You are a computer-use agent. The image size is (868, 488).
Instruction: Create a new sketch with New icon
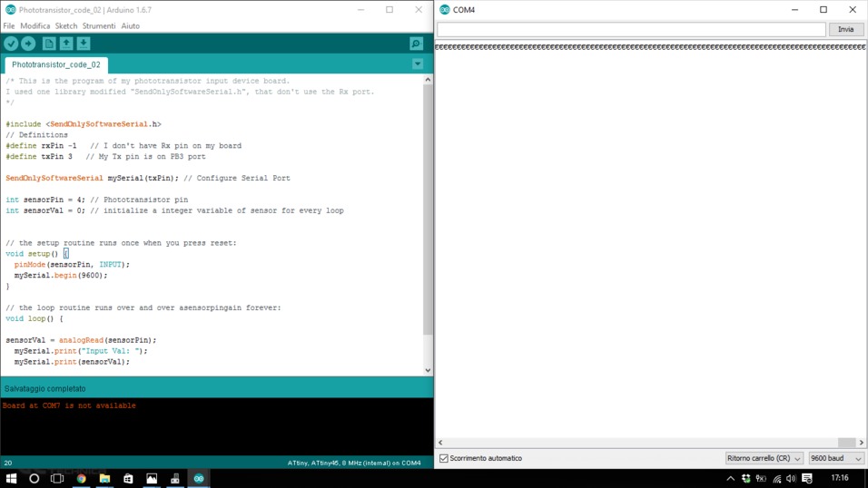coord(49,44)
